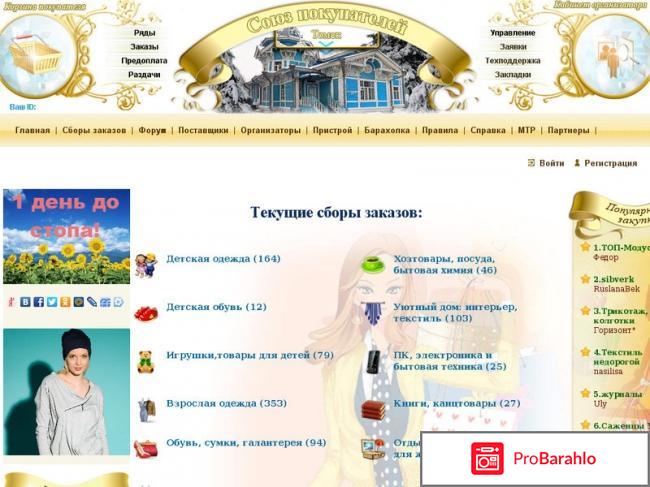
Task: Share via LiveJournal pencil icon
Action: point(92,302)
